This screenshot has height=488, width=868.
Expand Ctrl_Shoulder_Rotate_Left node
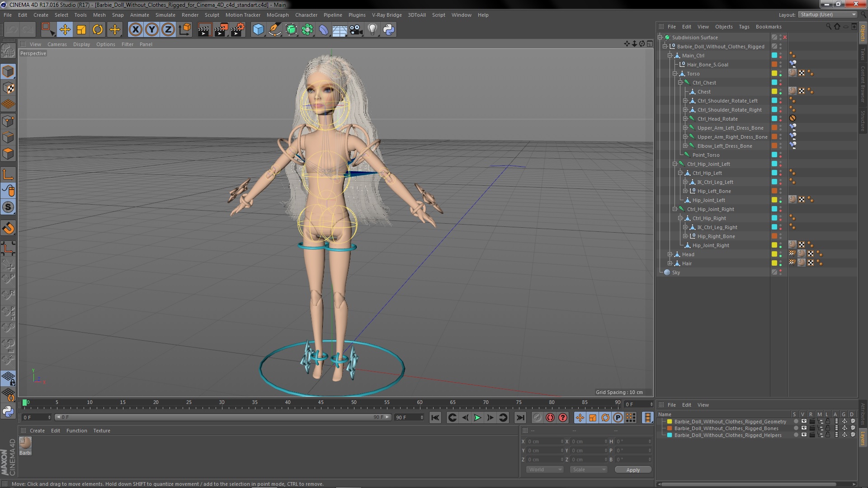pos(685,101)
